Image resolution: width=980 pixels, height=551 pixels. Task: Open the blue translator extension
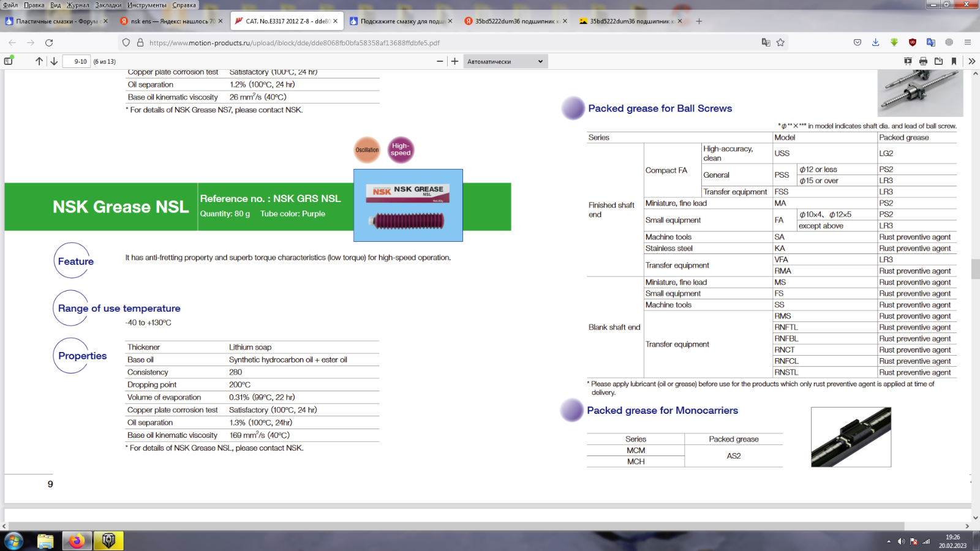click(x=931, y=42)
